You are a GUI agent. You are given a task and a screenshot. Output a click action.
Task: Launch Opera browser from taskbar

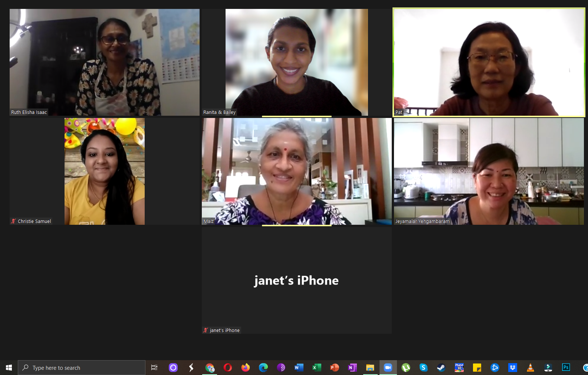click(x=228, y=368)
